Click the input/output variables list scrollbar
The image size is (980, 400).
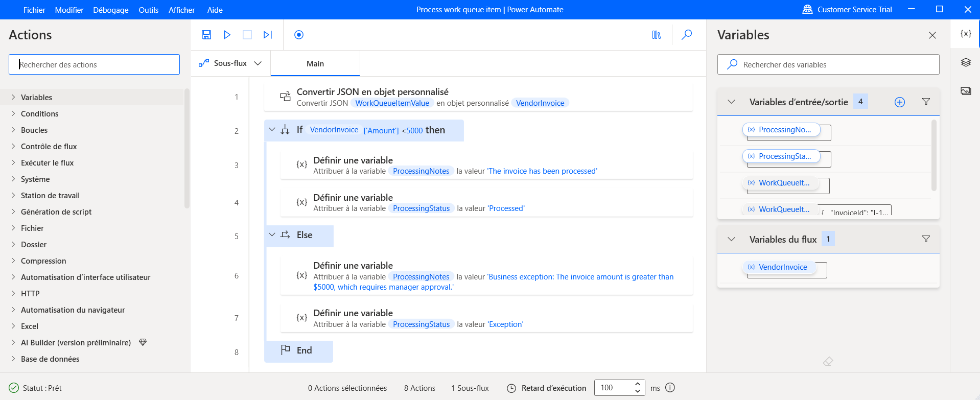tap(934, 155)
